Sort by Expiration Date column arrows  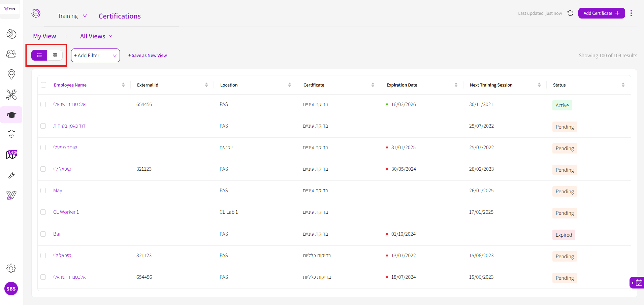pos(456,85)
